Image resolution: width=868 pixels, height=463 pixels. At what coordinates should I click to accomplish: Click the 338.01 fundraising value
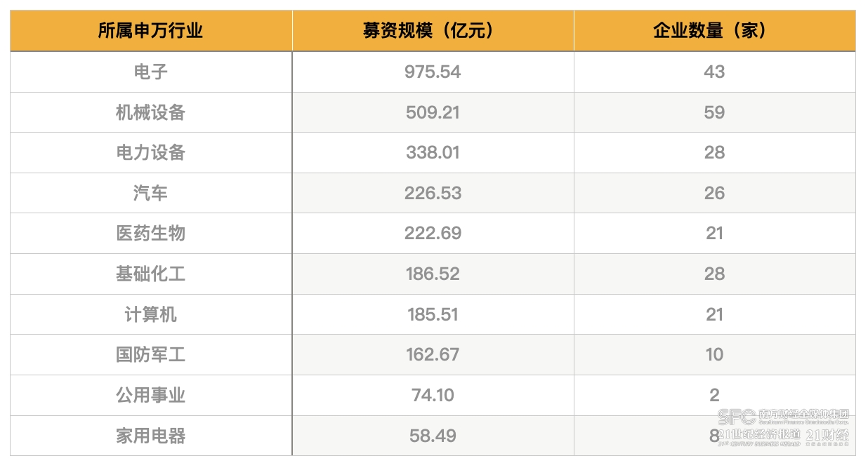point(433,153)
